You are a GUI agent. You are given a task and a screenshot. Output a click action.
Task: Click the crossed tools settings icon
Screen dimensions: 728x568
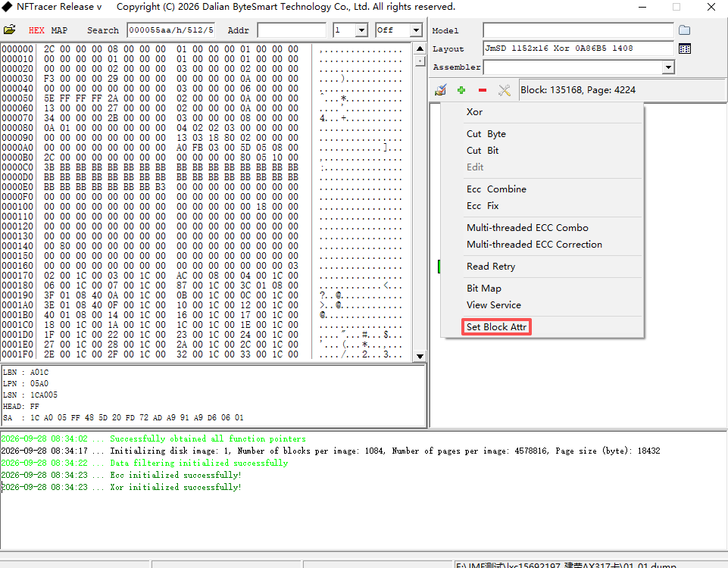pos(505,90)
